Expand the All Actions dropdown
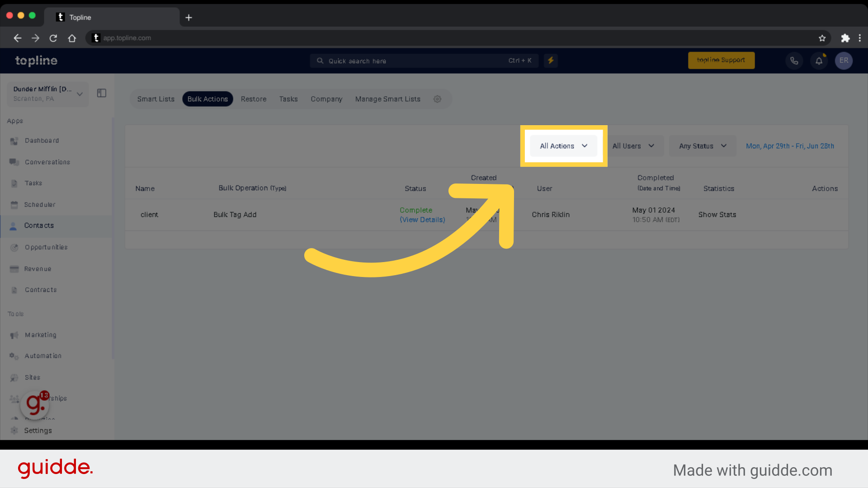Screen dimensions: 868x488 (x=563, y=145)
